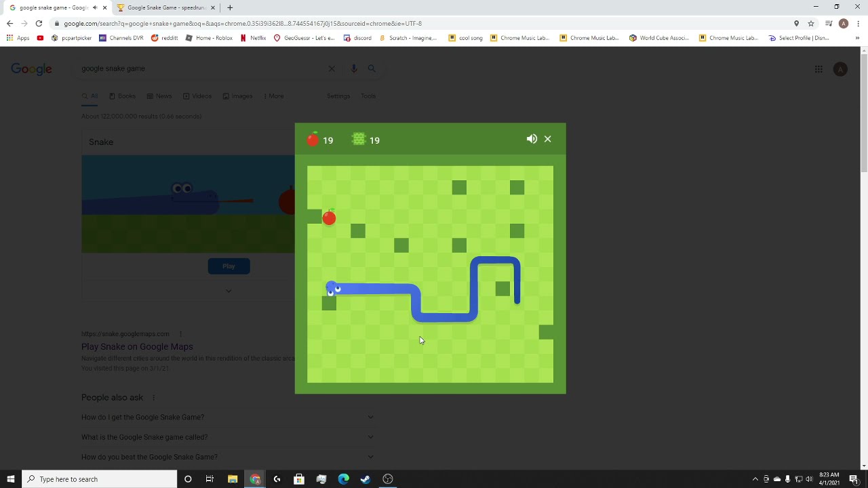Screen dimensions: 868x488
Task: Expand the Snake card chevron
Action: 229,291
